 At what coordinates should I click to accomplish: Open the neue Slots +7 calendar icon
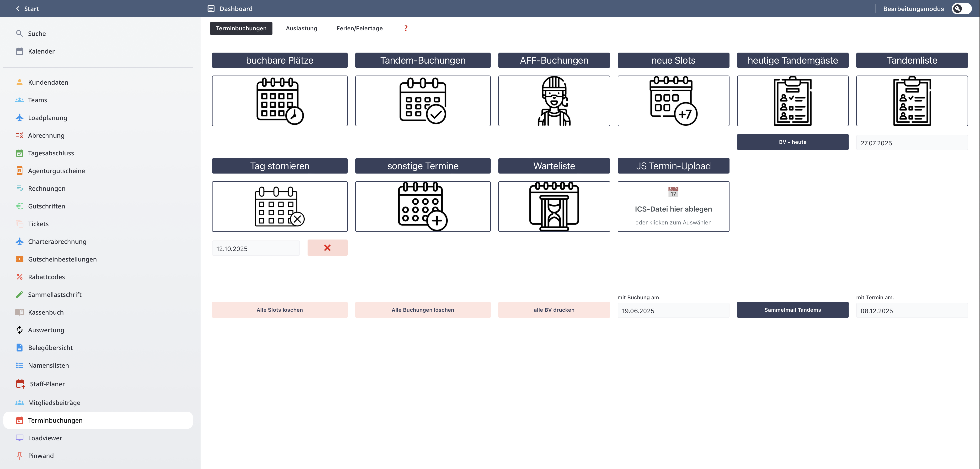coord(673,101)
